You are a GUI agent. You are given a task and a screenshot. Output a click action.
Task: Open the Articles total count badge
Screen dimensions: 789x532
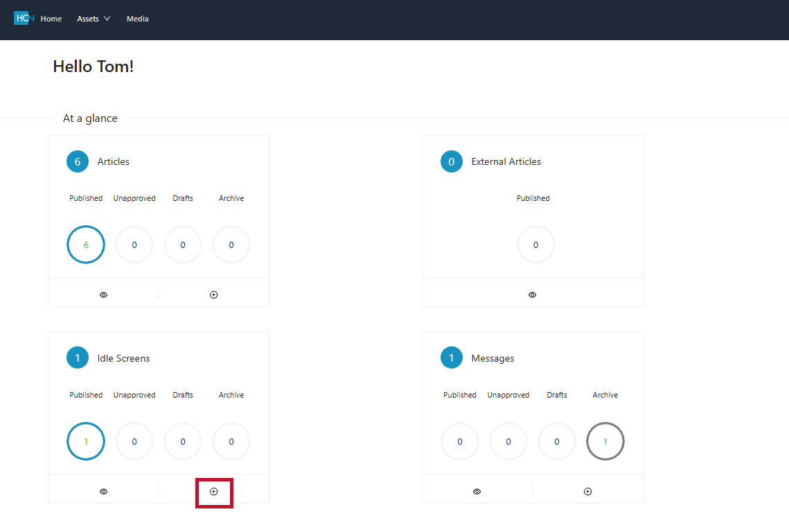tap(78, 161)
